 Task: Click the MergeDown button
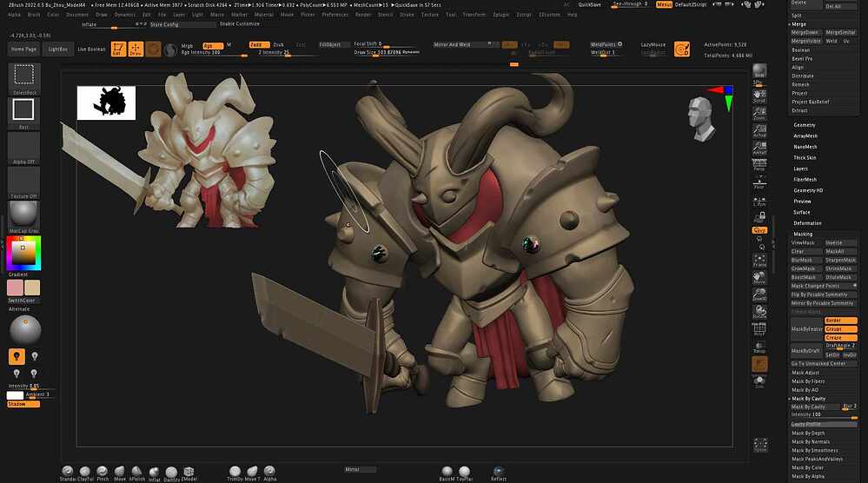(805, 33)
